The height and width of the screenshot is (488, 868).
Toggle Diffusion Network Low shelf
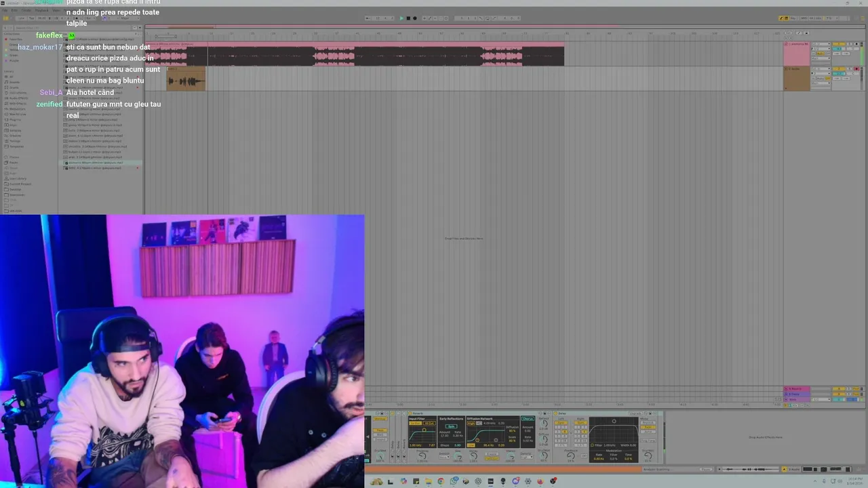pos(471,445)
